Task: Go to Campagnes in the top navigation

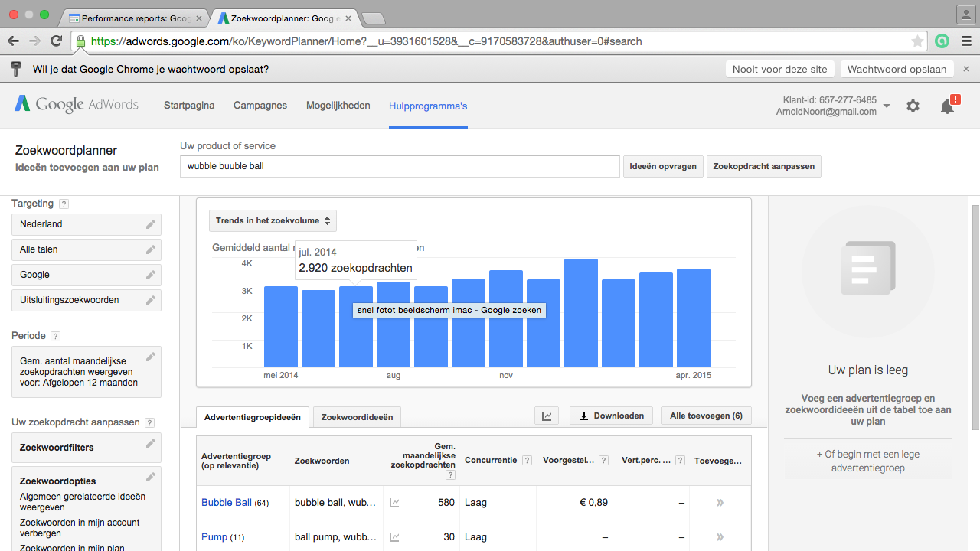Action: click(260, 106)
